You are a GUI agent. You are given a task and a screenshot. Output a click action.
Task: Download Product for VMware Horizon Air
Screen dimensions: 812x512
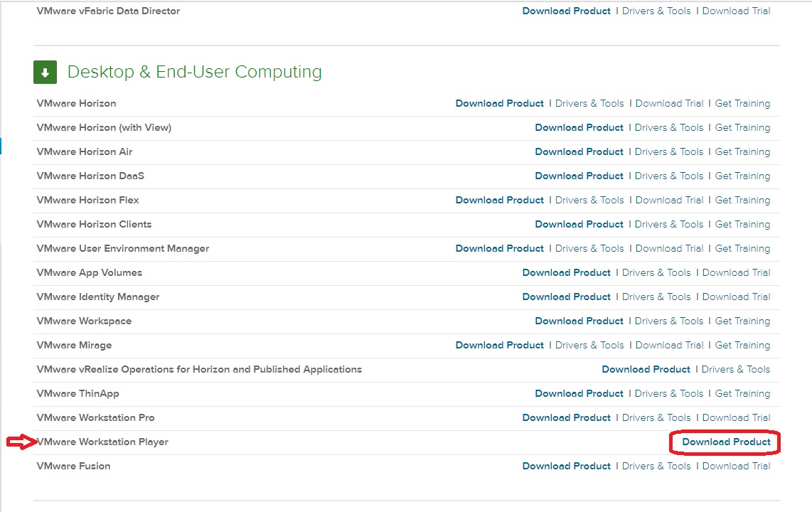(x=579, y=151)
